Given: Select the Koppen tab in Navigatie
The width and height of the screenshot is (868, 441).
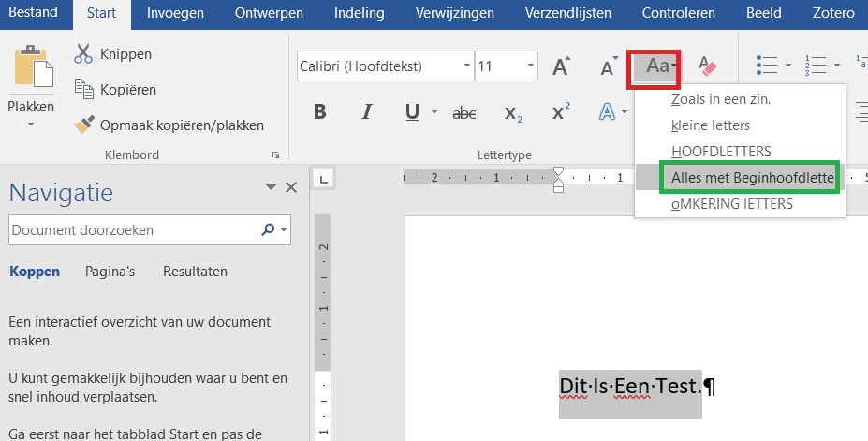Looking at the screenshot, I should (x=35, y=272).
